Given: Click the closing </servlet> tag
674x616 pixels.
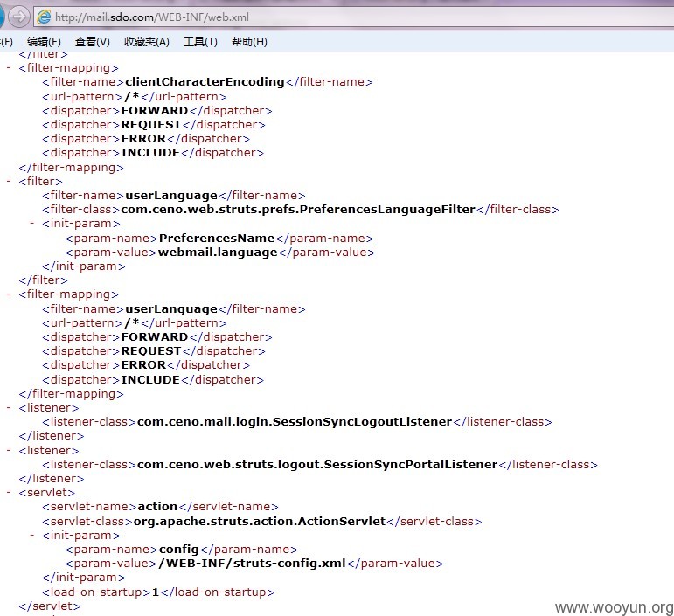Looking at the screenshot, I should pos(50,606).
